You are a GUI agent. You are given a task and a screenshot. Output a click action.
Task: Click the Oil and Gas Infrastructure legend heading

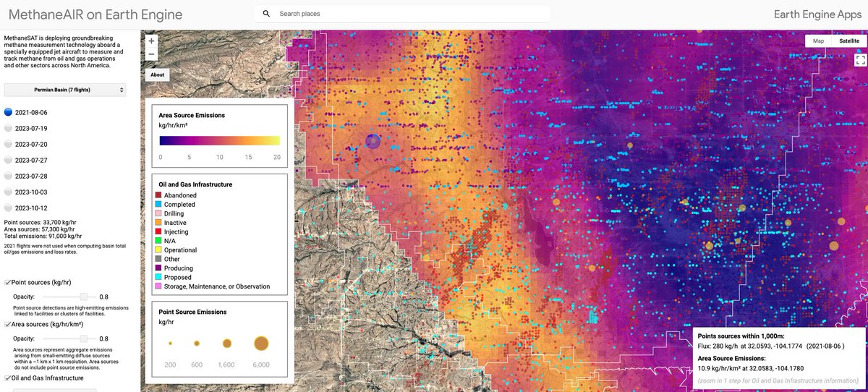[x=195, y=184]
